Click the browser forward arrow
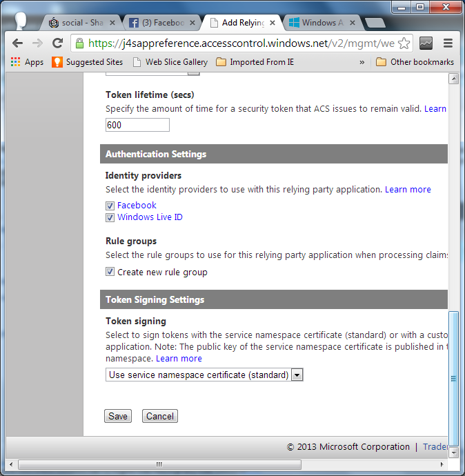The height and width of the screenshot is (476, 465). click(38, 43)
